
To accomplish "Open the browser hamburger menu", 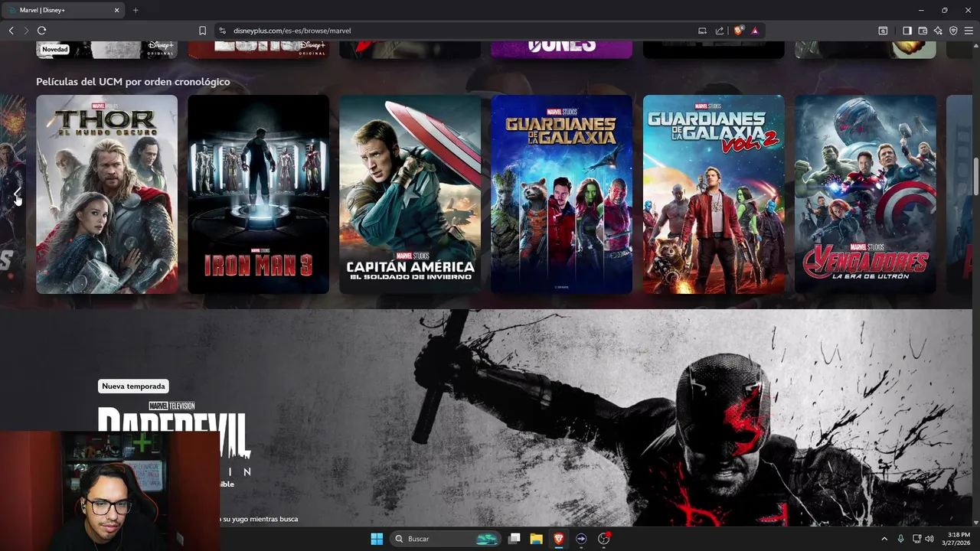I will pos(969,31).
